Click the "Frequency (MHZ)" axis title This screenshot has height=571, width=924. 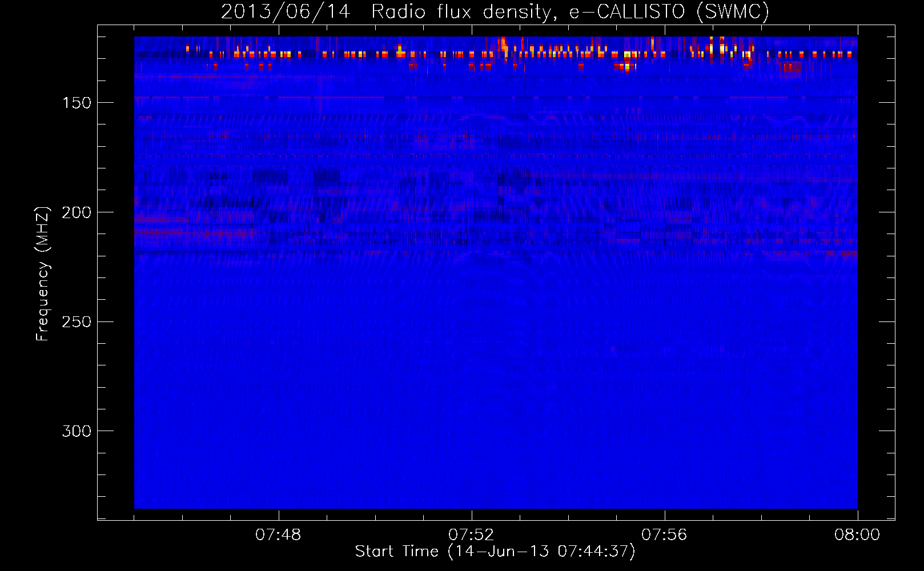[43, 274]
